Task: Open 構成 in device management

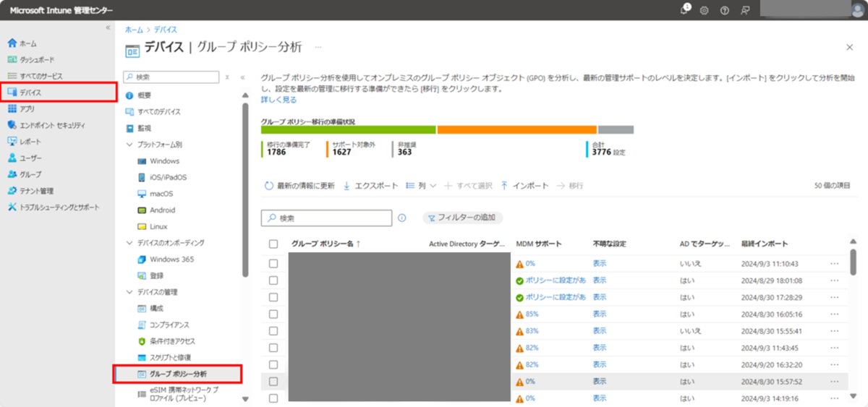Action: click(156, 309)
